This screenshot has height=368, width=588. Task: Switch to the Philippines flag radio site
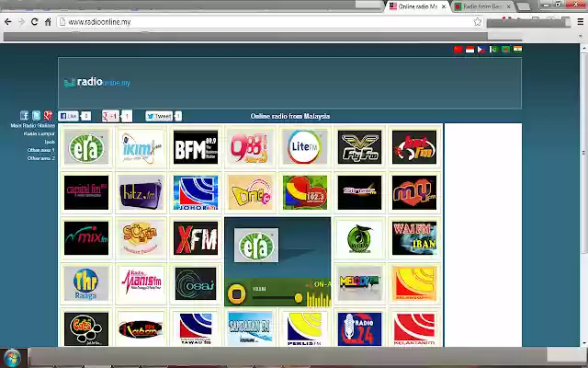click(481, 50)
